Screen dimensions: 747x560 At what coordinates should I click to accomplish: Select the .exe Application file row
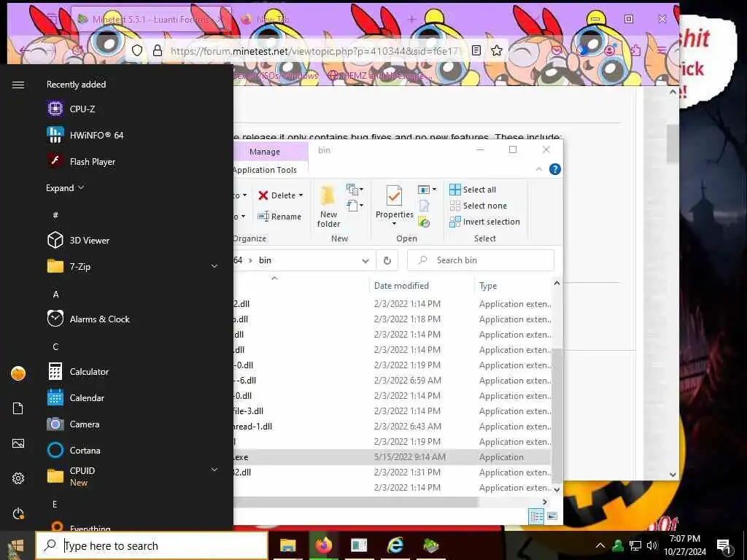click(x=392, y=457)
